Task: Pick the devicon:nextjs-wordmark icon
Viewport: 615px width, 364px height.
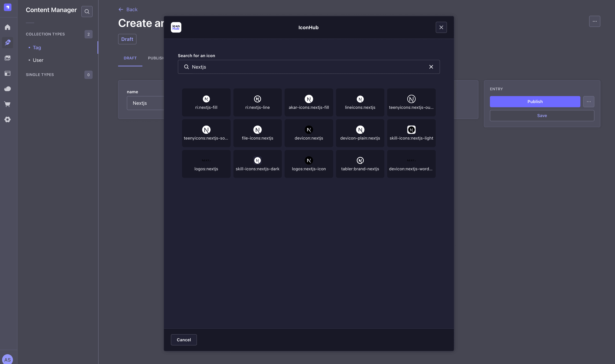Action: coord(411,164)
